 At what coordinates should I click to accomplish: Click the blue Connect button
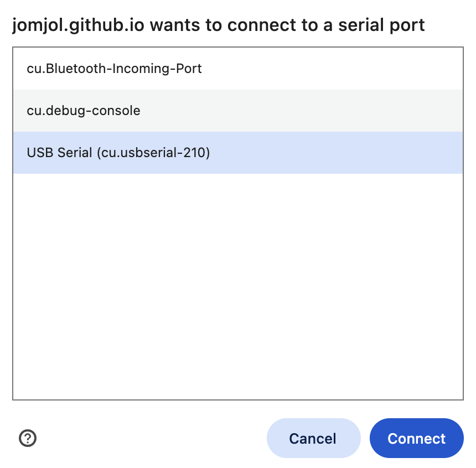click(x=416, y=438)
